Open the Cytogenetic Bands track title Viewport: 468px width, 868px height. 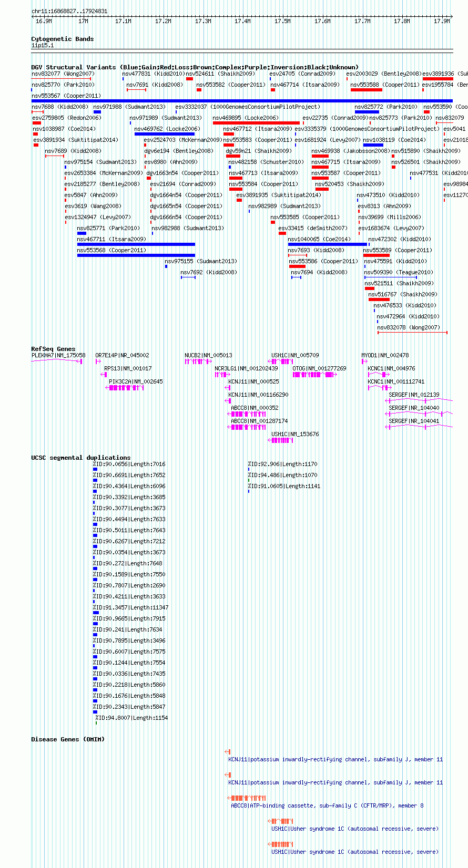pos(62,39)
